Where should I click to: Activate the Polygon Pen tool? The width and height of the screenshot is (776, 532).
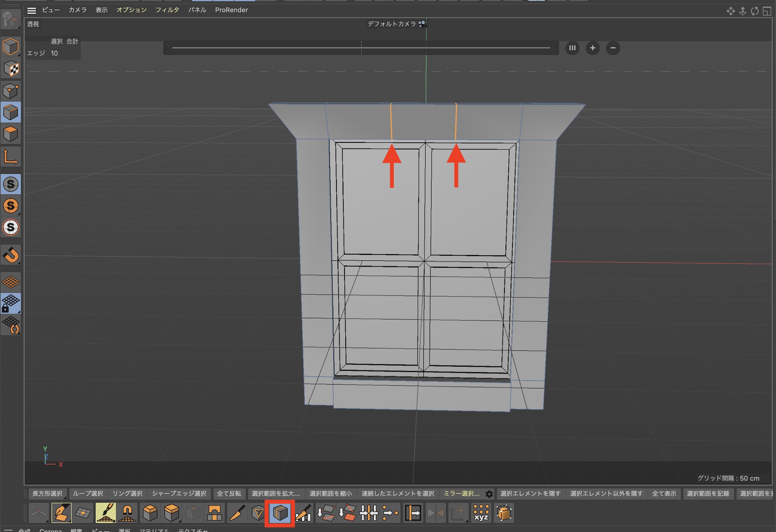61,513
